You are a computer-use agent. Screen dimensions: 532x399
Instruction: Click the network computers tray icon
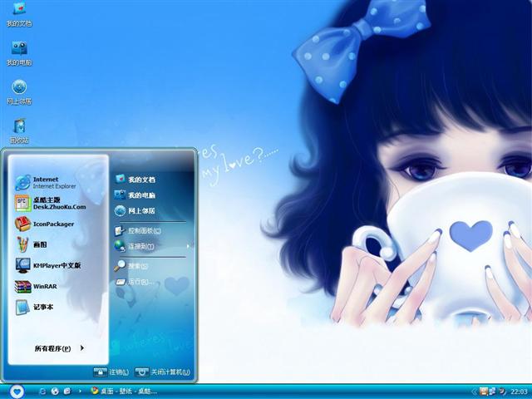click(492, 392)
